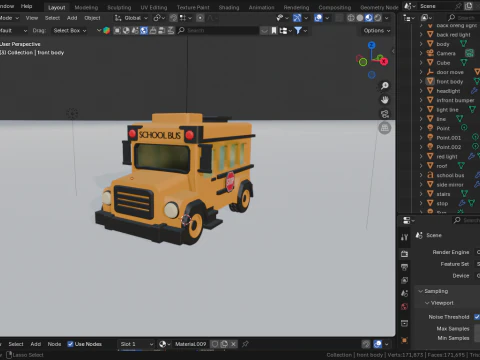Open the Render properties tab icon
Image resolution: width=480 pixels, height=360 pixels.
click(404, 254)
